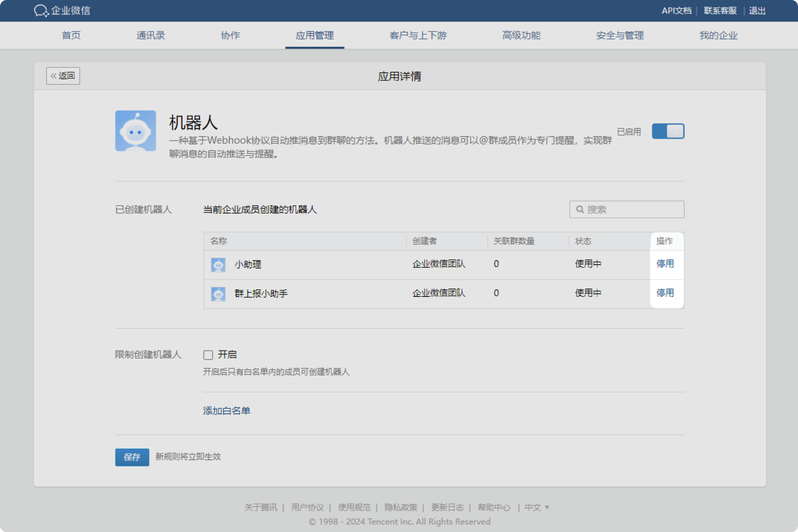Viewport: 798px width, 532px height.
Task: Click 企业微信团队 creator in 群上报小助手 row
Action: pos(439,293)
